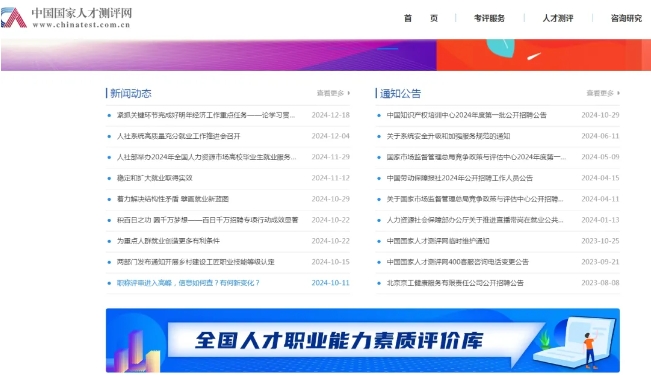Click the date 2024-06-11 in notices list
The width and height of the screenshot is (651, 376).
click(x=600, y=136)
